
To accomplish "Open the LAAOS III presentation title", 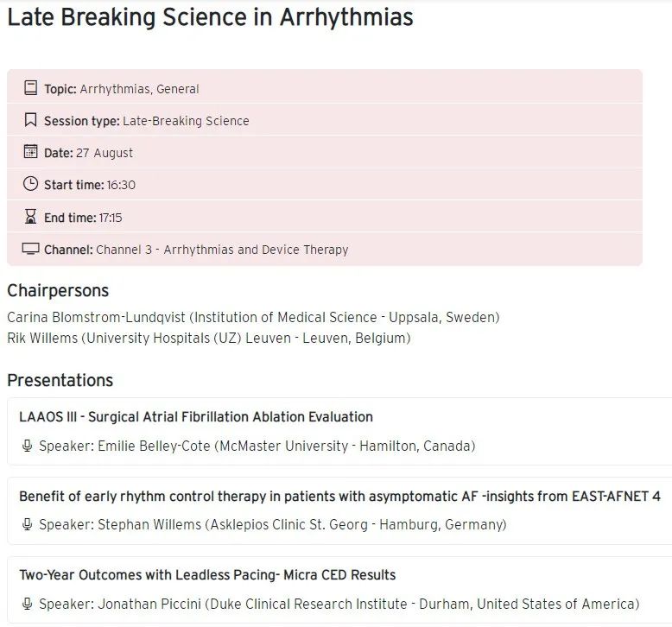I will pos(196,417).
